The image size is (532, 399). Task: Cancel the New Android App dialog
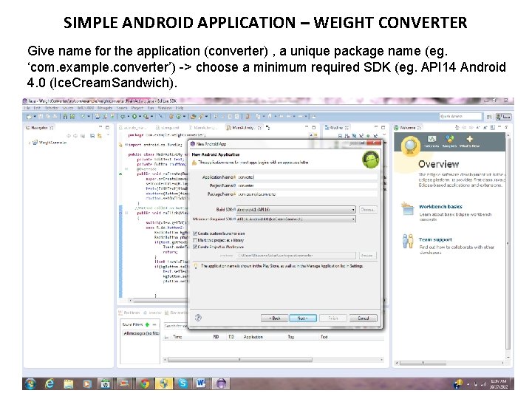[x=363, y=318]
